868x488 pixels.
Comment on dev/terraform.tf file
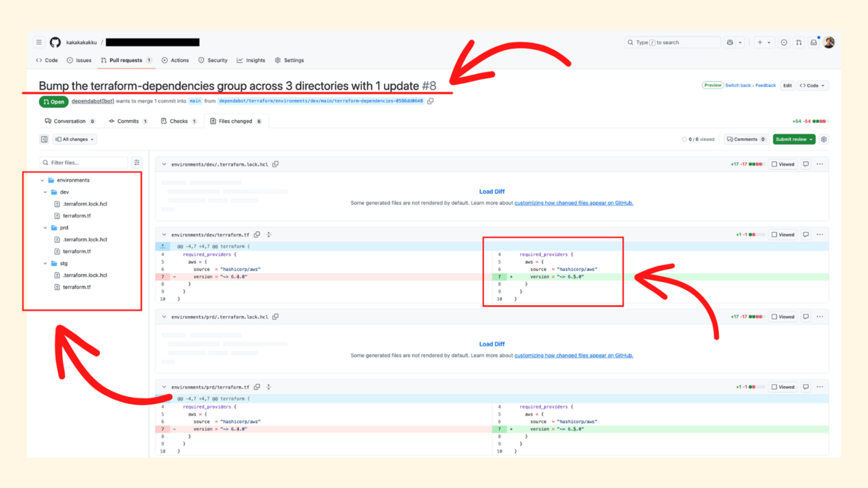pyautogui.click(x=806, y=234)
